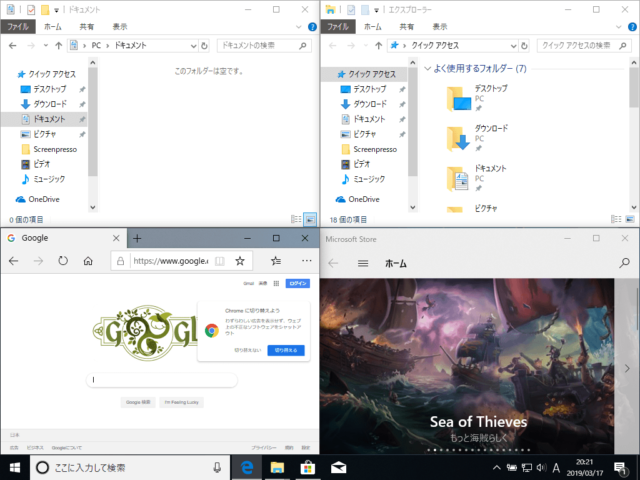This screenshot has height=480, width=640.
Task: Switch Documents window to details view
Action: [296, 220]
